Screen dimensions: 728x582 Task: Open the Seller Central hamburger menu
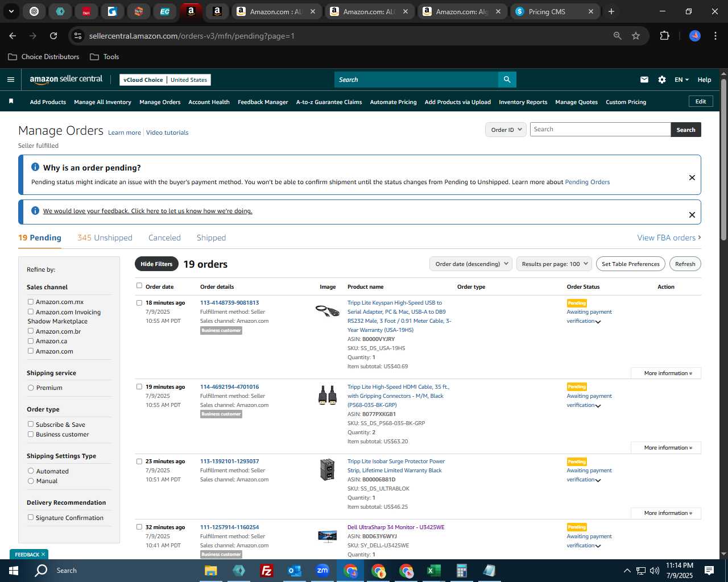[11, 80]
